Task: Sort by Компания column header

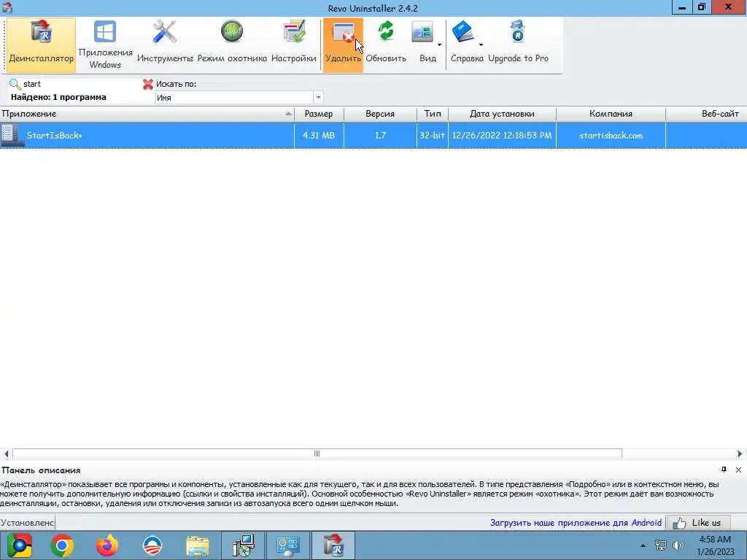Action: (x=611, y=114)
